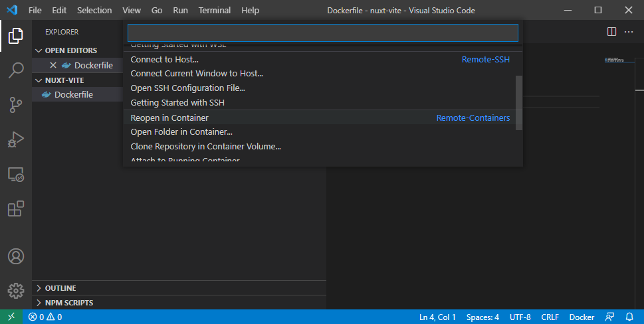This screenshot has width=644, height=324.
Task: Open the Accounts menu icon
Action: click(x=15, y=256)
